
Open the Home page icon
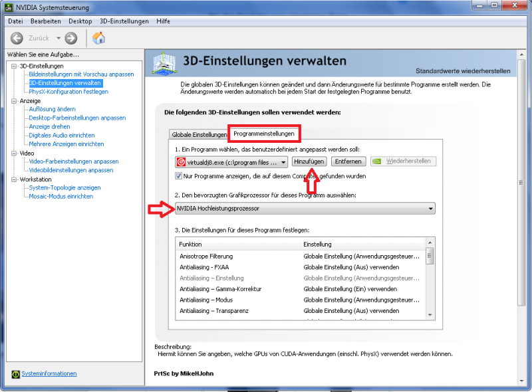(98, 38)
